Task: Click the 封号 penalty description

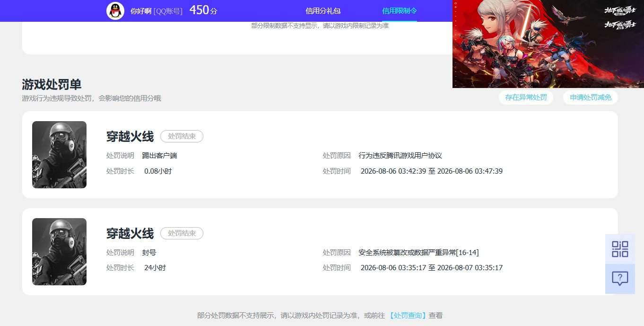Action: (149, 253)
